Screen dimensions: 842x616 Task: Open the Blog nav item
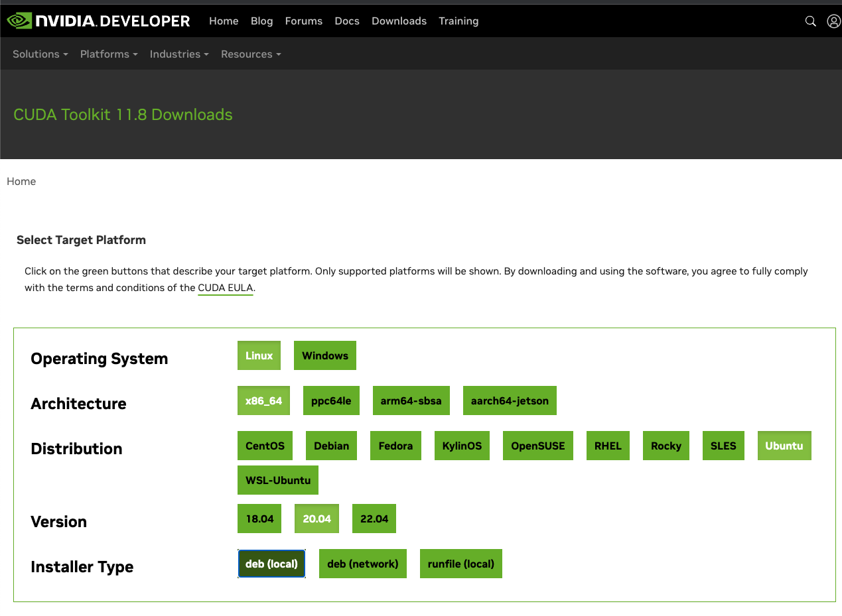[261, 21]
